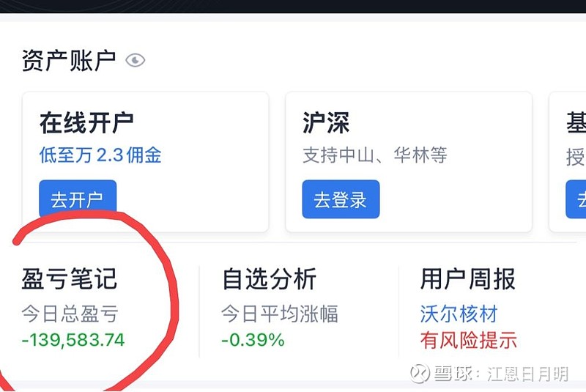Click the 低至万2.3佣金 link
Viewport: 586px width, 392px height.
(x=100, y=155)
